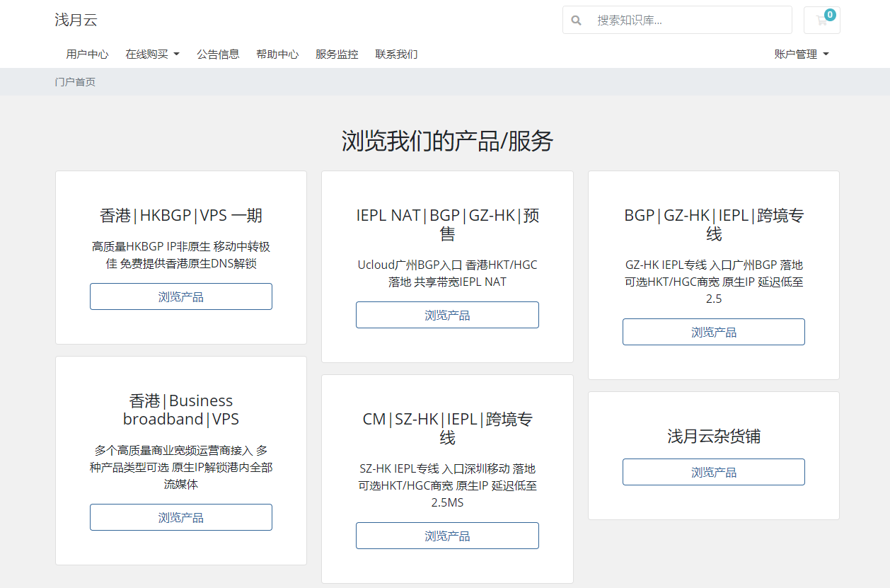Viewport: 890px width, 588px height.
Task: Click 联系我们 navigation link
Action: pos(396,54)
